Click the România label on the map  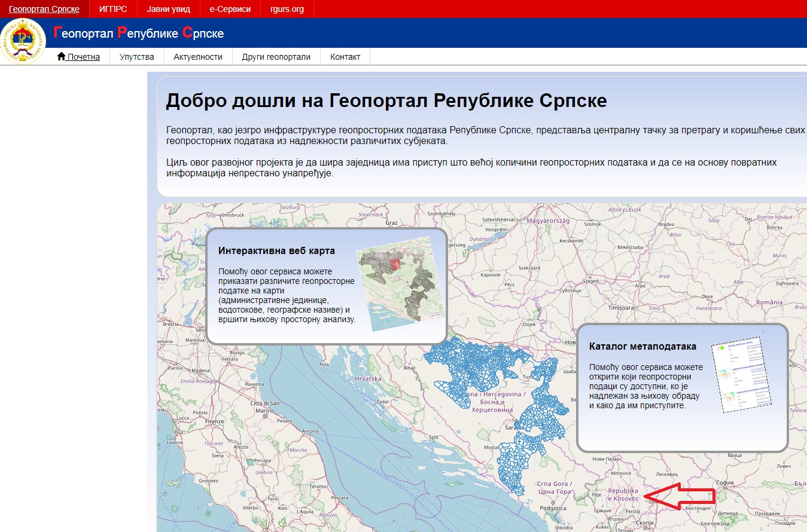769,302
